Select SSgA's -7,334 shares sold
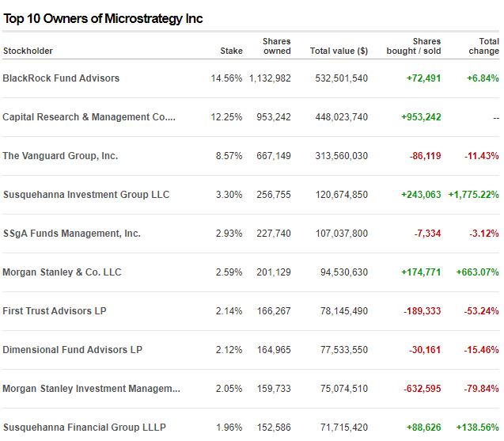 [427, 234]
